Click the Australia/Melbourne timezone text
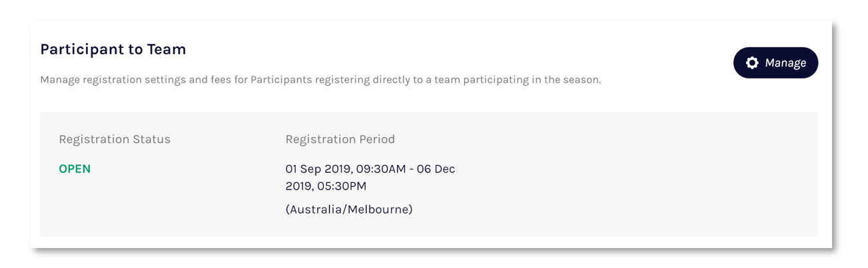868x268 pixels. point(349,209)
